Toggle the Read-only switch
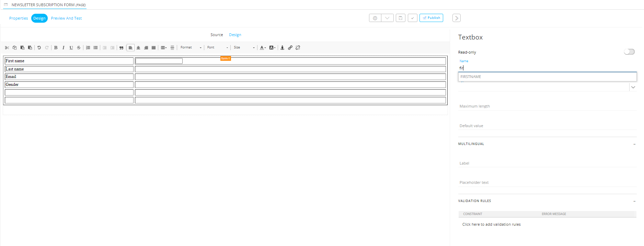Viewport: 644px width, 246px height. [x=629, y=52]
